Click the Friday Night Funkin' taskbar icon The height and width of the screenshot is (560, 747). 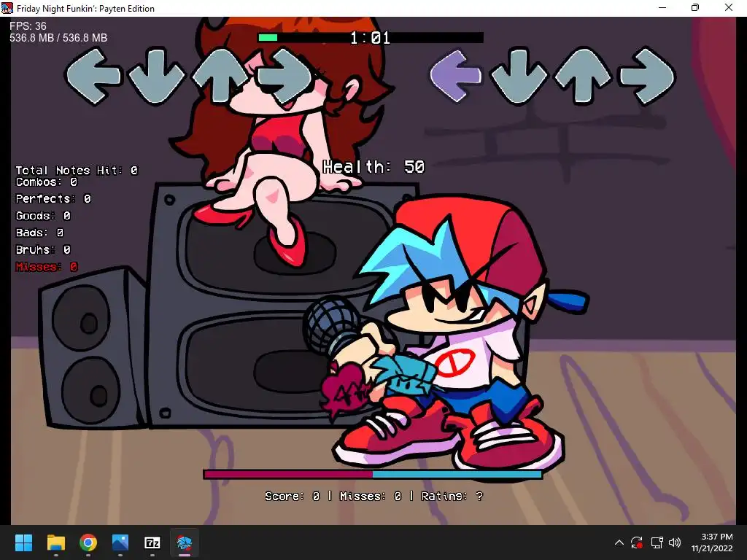click(185, 542)
